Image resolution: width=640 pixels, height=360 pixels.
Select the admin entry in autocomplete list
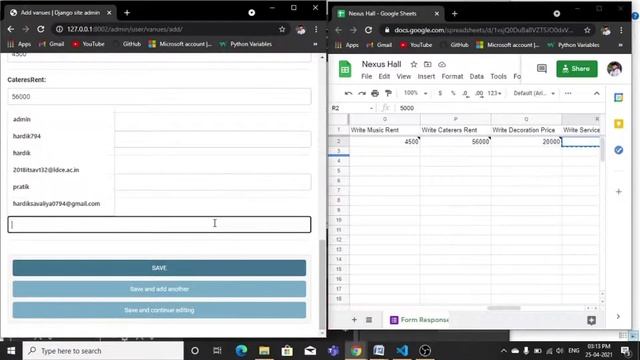point(61,119)
